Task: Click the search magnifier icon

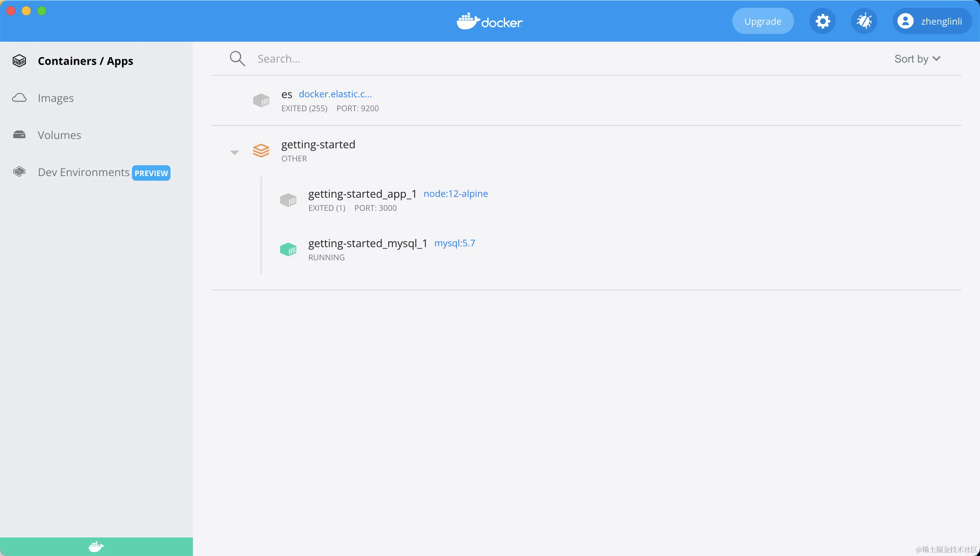Action: tap(237, 59)
